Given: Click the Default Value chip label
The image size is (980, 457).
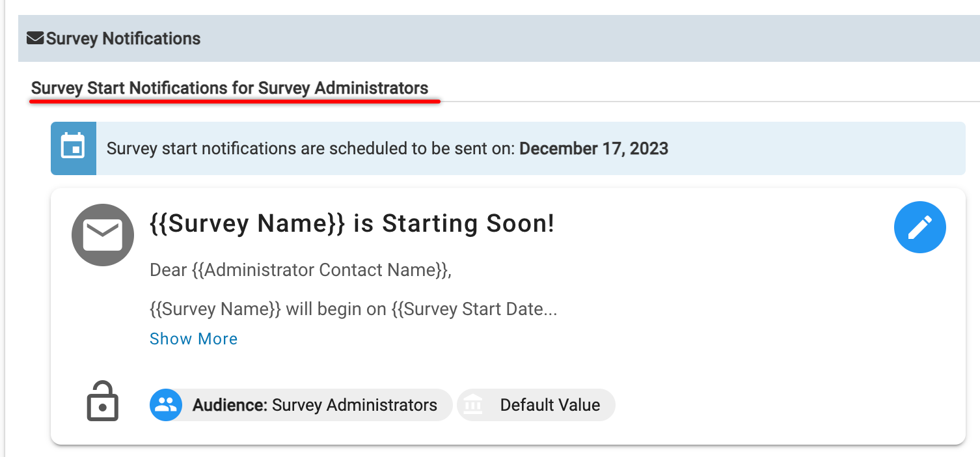Looking at the screenshot, I should click(x=550, y=405).
